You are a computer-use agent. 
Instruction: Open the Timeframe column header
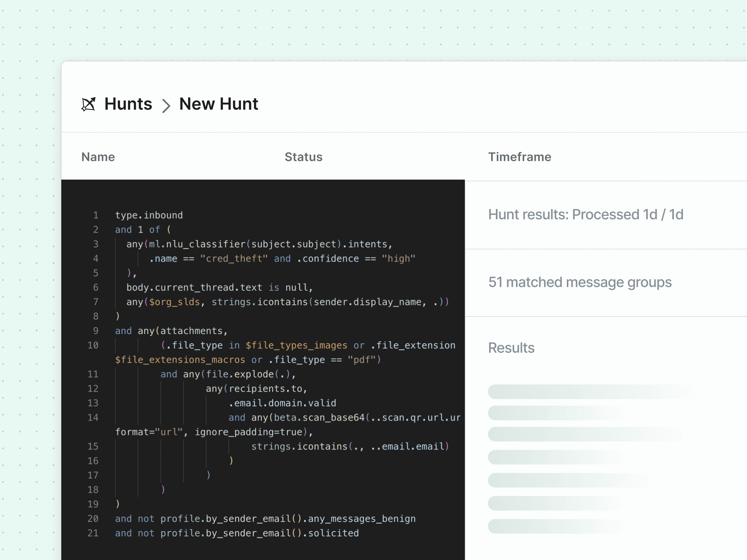pyautogui.click(x=519, y=157)
